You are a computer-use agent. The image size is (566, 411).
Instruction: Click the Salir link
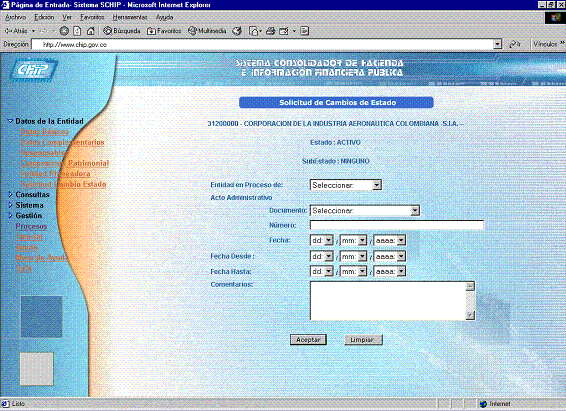pos(23,268)
